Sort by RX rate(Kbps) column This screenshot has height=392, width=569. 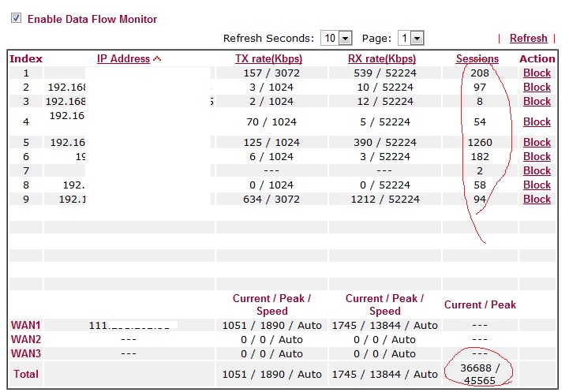[381, 58]
